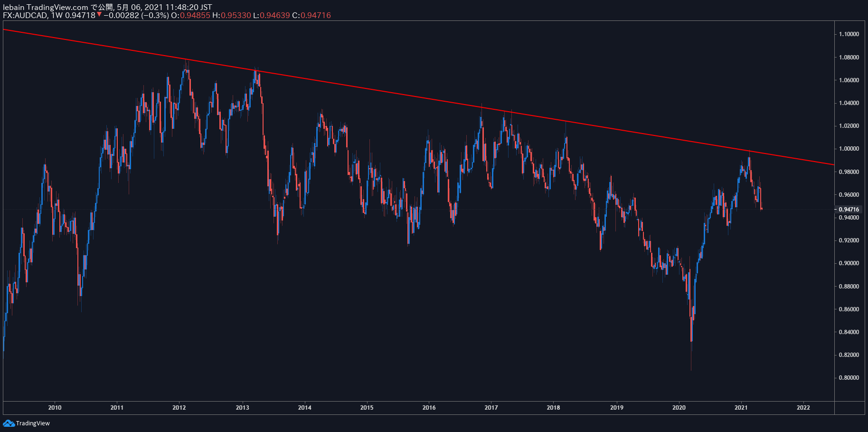Click the 2018 time axis label
The image size is (868, 432).
(553, 407)
